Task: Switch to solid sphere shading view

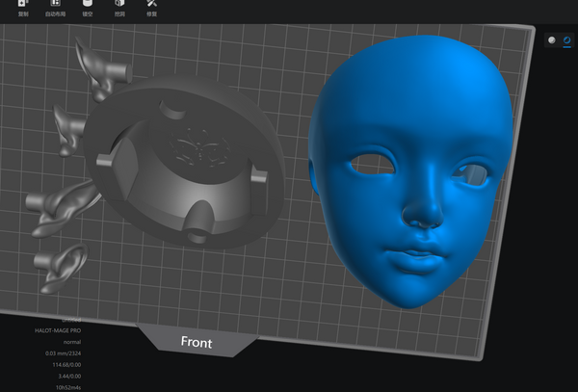Action: point(552,40)
